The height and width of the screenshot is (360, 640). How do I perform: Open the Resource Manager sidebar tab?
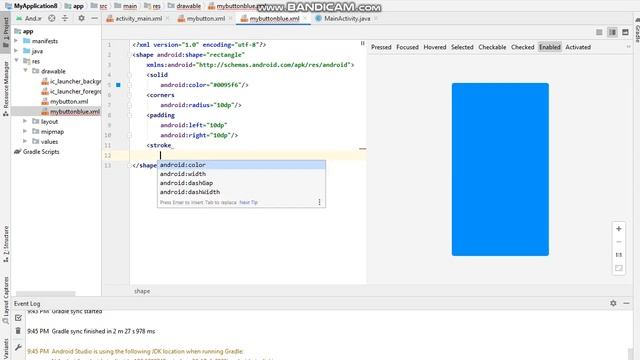pos(6,88)
